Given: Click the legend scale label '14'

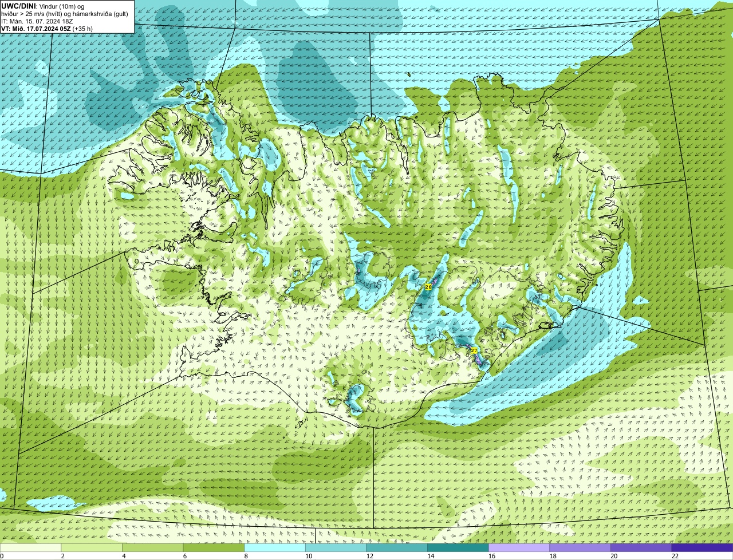Looking at the screenshot, I should 431,555.
